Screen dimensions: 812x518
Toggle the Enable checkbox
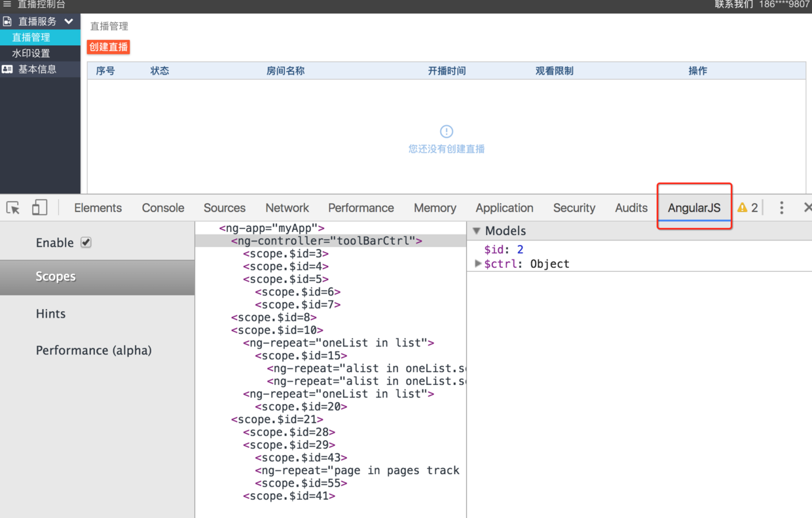86,242
